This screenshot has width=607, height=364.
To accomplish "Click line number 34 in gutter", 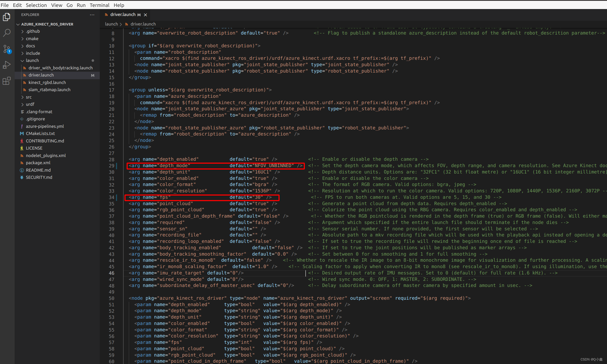I will [111, 197].
